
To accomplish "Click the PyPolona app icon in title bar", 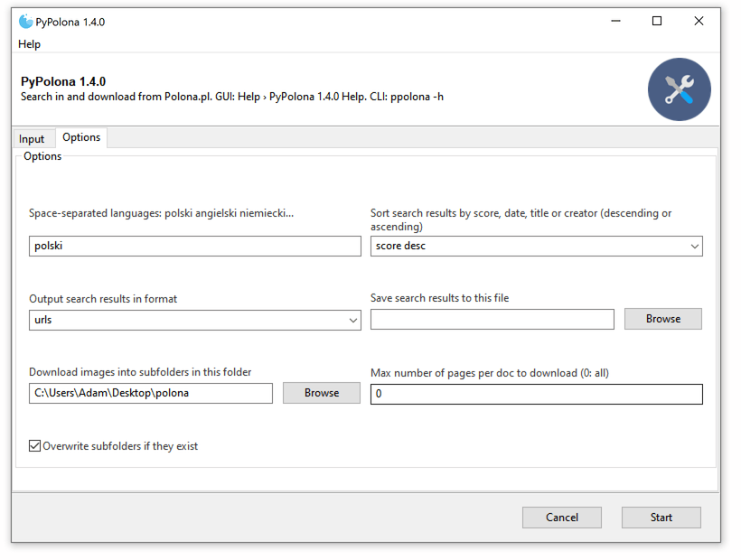I will click(x=25, y=22).
